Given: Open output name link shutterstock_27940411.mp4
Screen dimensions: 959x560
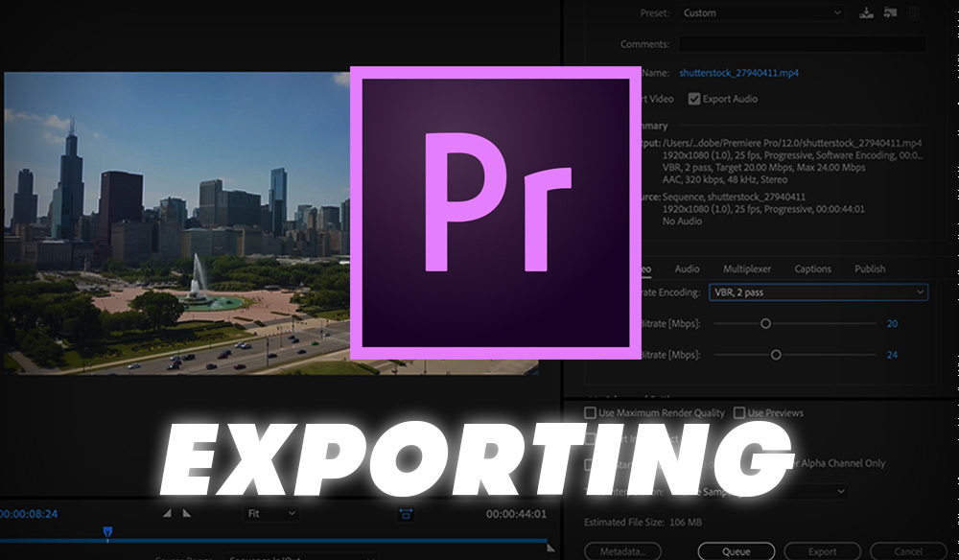Looking at the screenshot, I should [738, 73].
